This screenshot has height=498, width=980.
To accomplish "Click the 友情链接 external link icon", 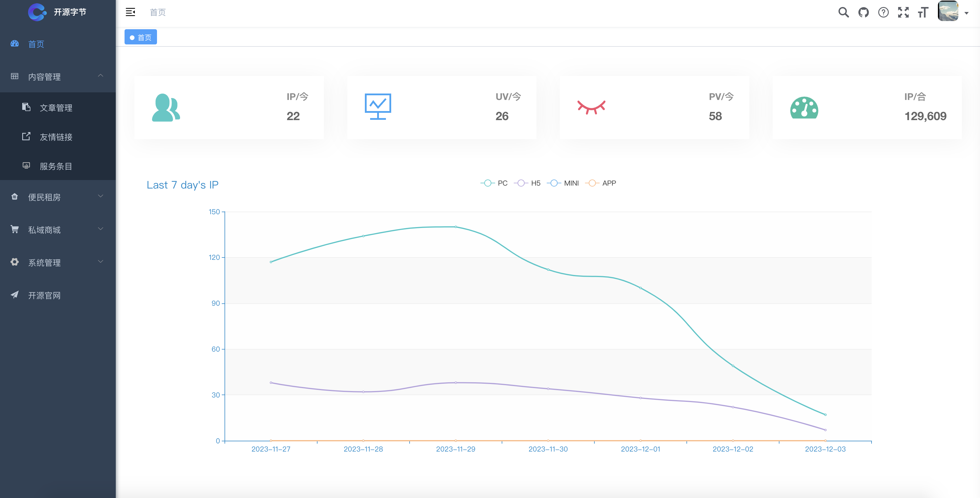I will pos(26,136).
